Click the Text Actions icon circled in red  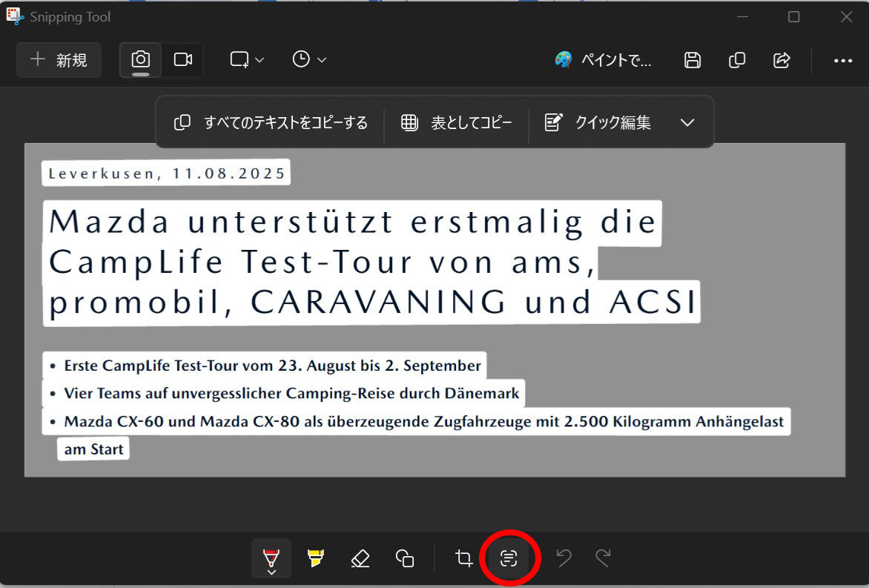click(509, 558)
